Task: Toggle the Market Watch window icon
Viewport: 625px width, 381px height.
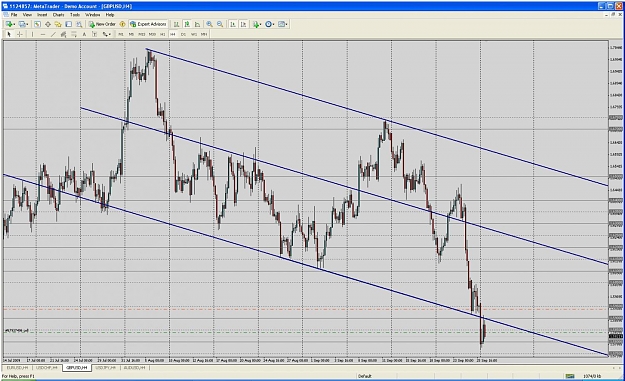Action: click(37, 24)
